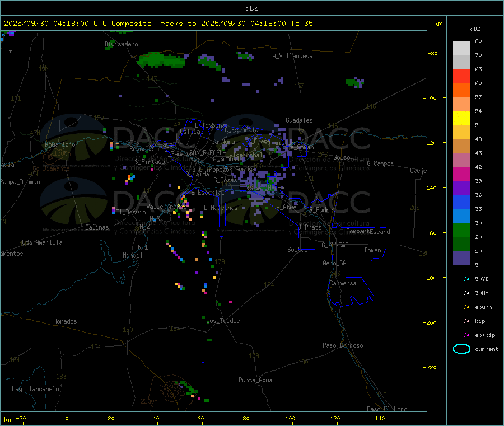The width and height of the screenshot is (504, 426).
Task: Click the cyan current ellipse icon
Action: pyautogui.click(x=461, y=349)
